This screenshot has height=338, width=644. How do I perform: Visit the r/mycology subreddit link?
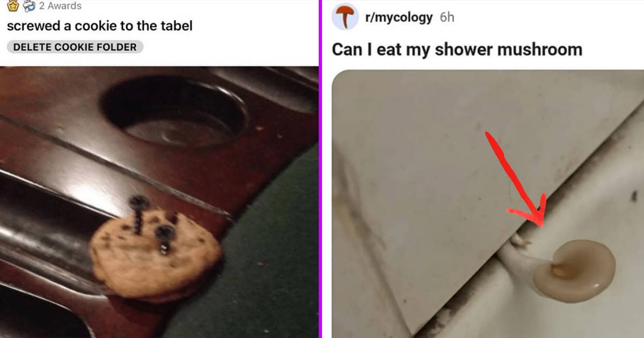tap(398, 17)
